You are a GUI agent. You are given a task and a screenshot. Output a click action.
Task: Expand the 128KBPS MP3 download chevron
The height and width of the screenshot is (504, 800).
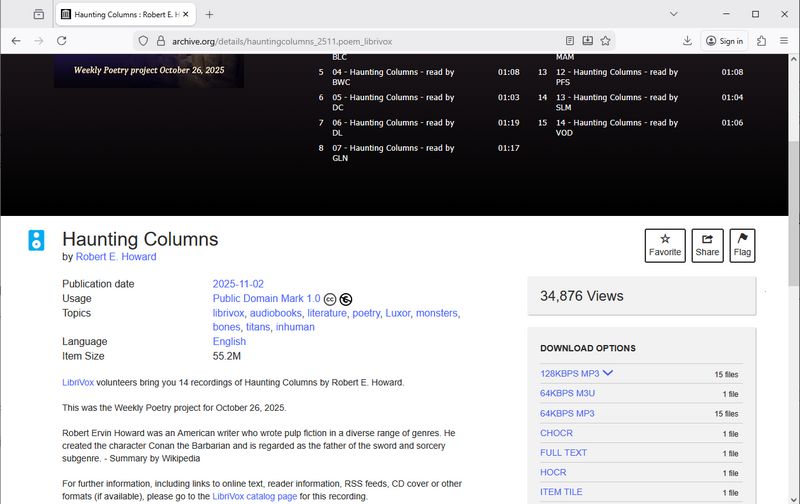(x=608, y=373)
